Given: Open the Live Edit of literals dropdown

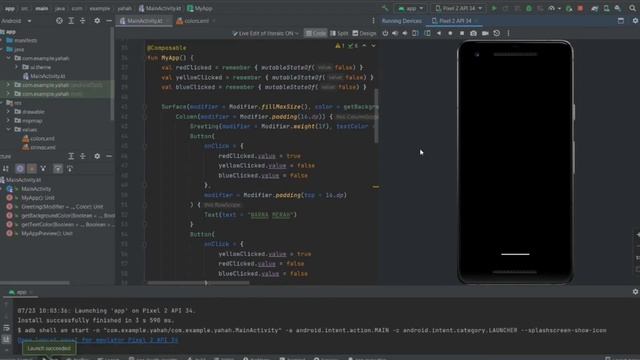Looking at the screenshot, I should 265,33.
